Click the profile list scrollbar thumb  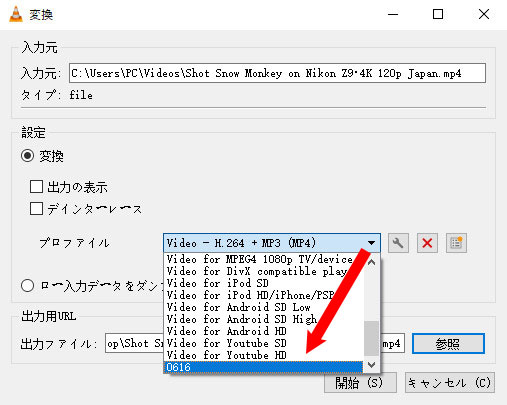pos(371,338)
